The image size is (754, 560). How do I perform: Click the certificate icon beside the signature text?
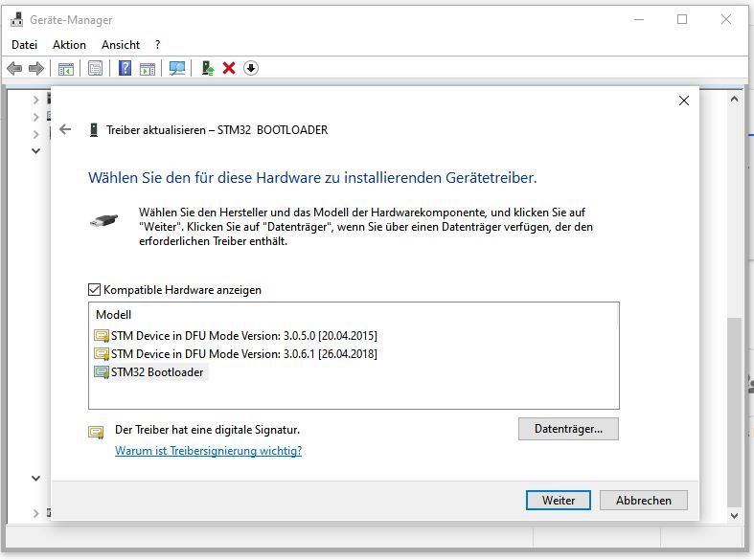(x=96, y=433)
